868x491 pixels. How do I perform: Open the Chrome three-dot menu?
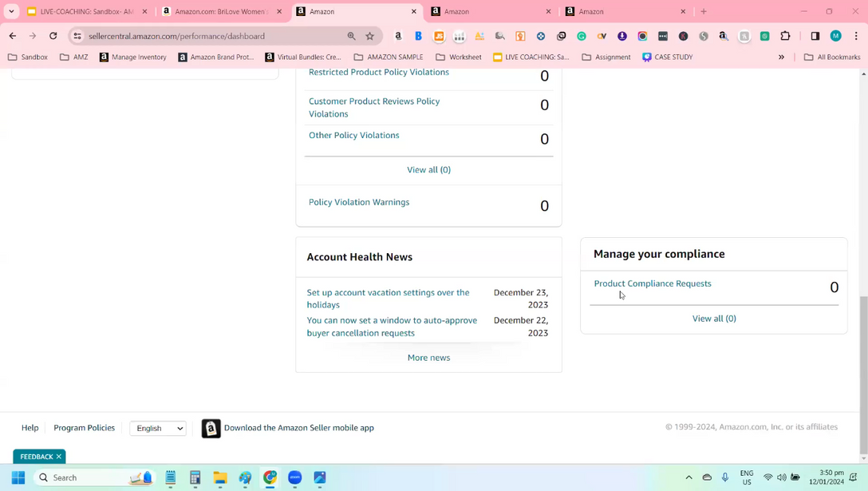856,36
